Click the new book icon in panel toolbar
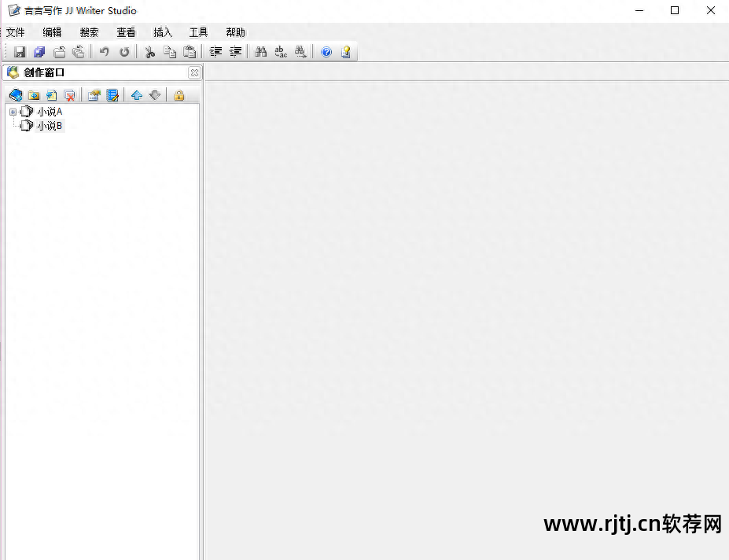Image resolution: width=729 pixels, height=560 pixels. pyautogui.click(x=16, y=95)
